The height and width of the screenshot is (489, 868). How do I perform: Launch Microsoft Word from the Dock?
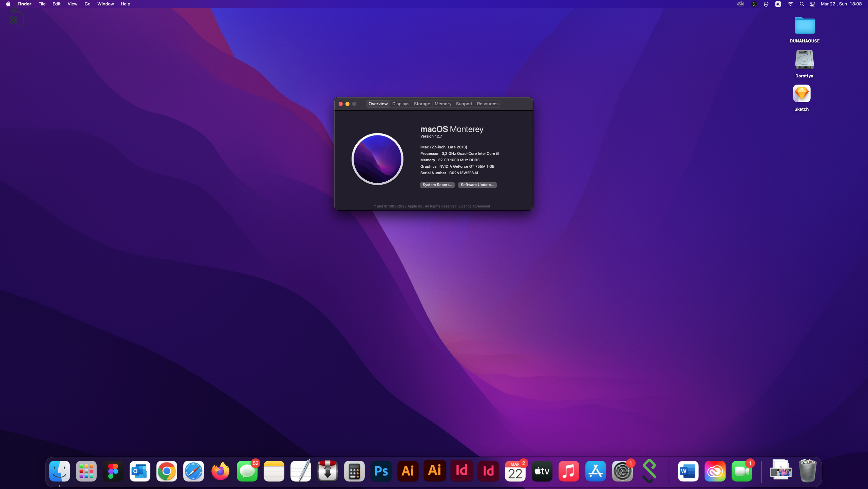(688, 471)
